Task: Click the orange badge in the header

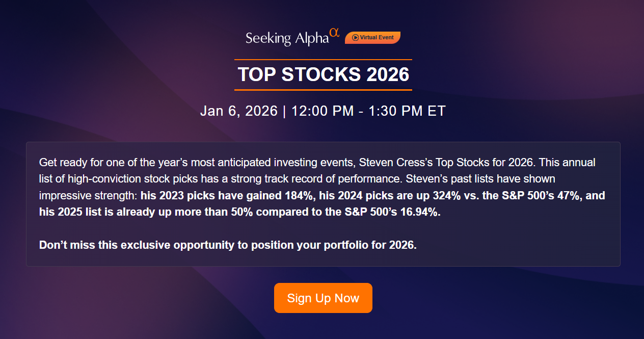Action: 372,37
